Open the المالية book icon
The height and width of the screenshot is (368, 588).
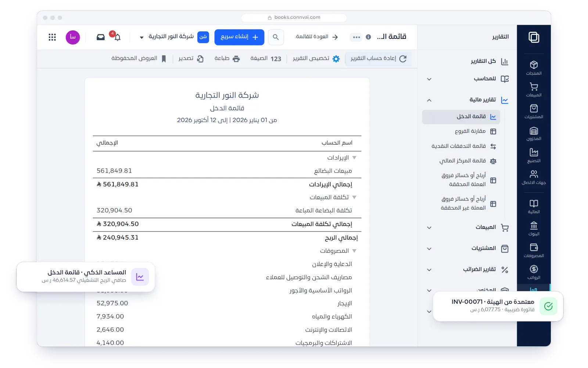[534, 206]
